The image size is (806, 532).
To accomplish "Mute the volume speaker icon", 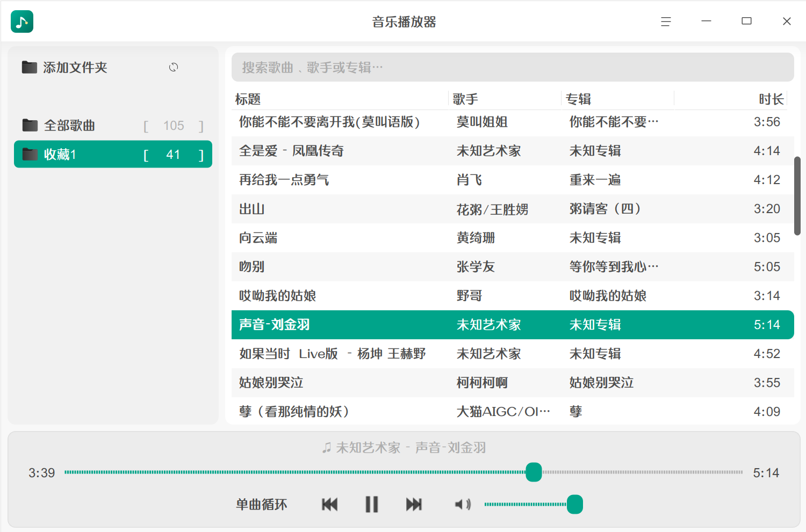I will (463, 504).
